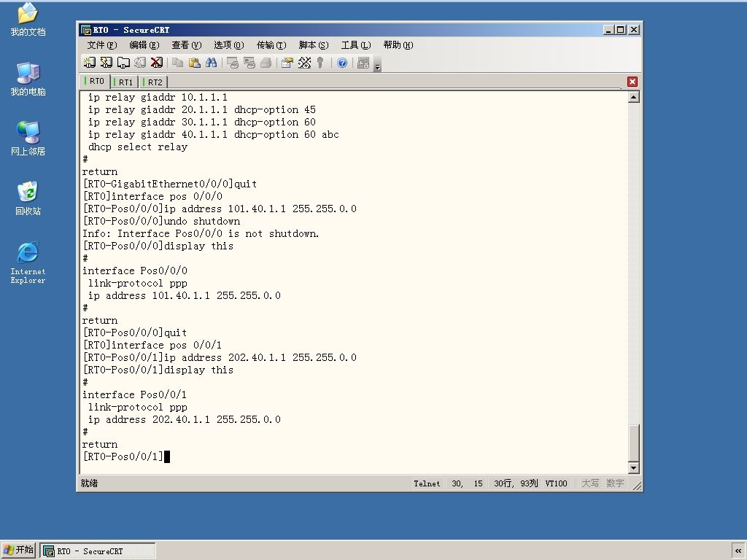Maximize the SecureCRT window
Screen dimensions: 747x560
620,30
